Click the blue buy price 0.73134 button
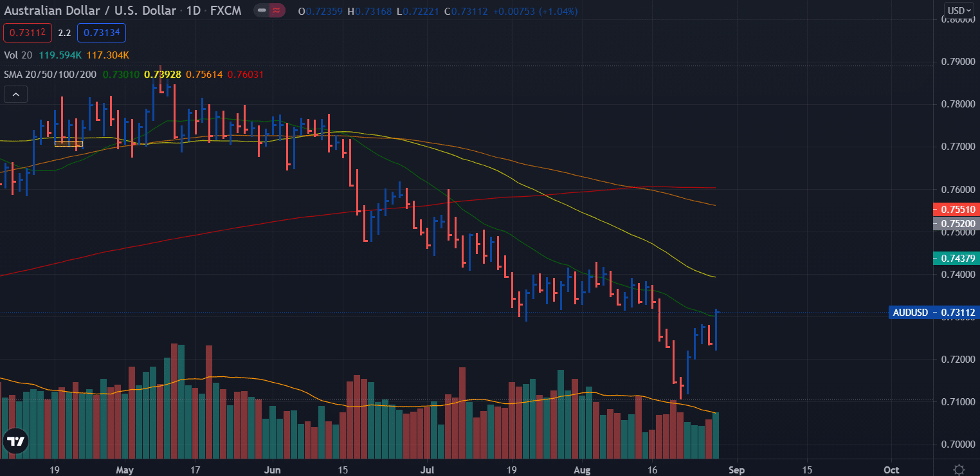Screen dimensions: 980x476 click(x=102, y=33)
